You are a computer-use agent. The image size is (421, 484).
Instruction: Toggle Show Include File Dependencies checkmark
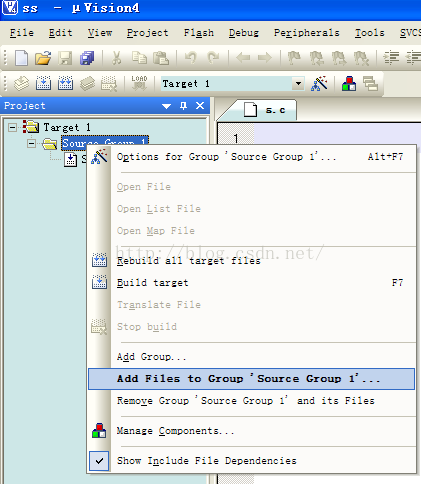point(99,461)
